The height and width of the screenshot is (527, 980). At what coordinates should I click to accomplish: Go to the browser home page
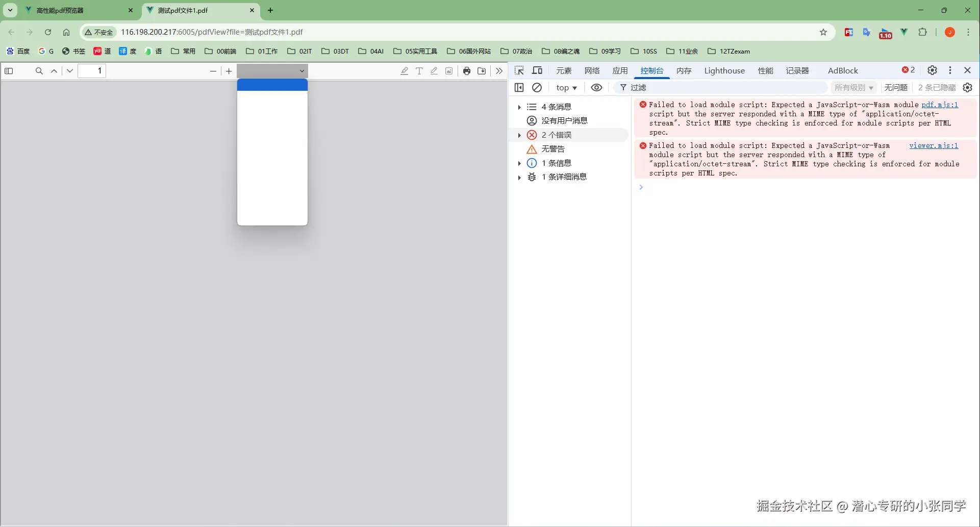[66, 32]
